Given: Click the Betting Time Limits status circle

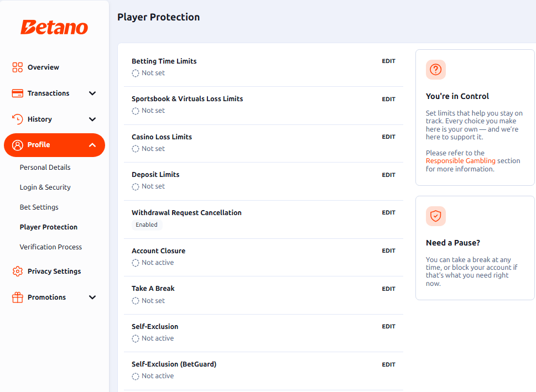Looking at the screenshot, I should (x=136, y=73).
